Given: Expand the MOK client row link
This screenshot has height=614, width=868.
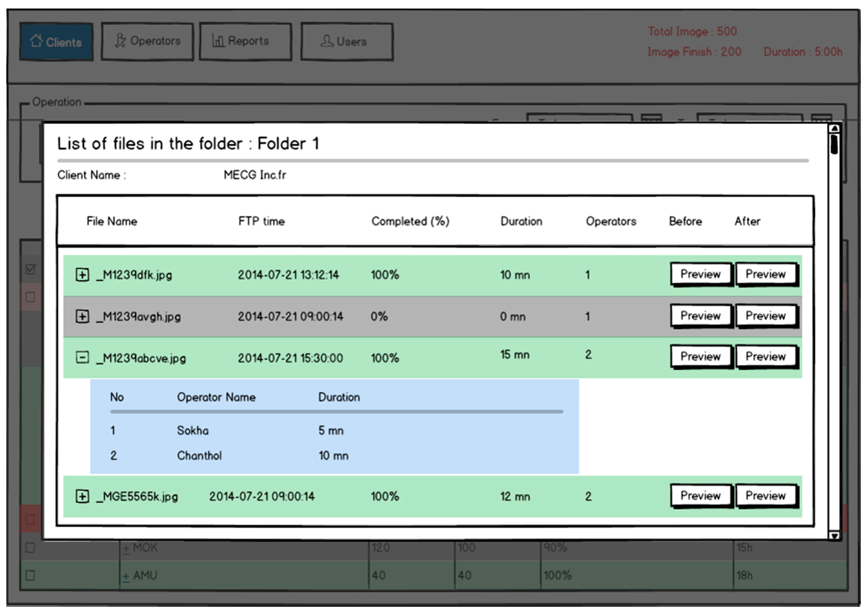Looking at the screenshot, I should tap(126, 549).
